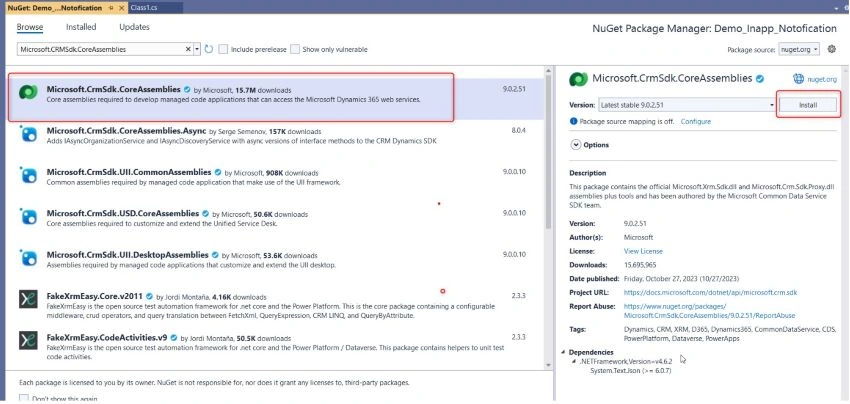The width and height of the screenshot is (850, 404).
Task: Click Microsoft.CrmSdk.UII.DesktopAssemblies package icon
Action: [x=28, y=258]
